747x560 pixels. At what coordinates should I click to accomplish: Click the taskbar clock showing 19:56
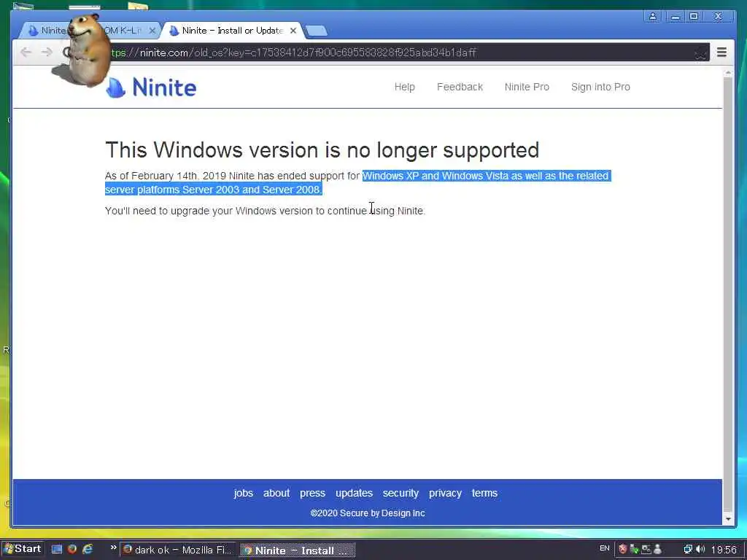[x=724, y=550]
